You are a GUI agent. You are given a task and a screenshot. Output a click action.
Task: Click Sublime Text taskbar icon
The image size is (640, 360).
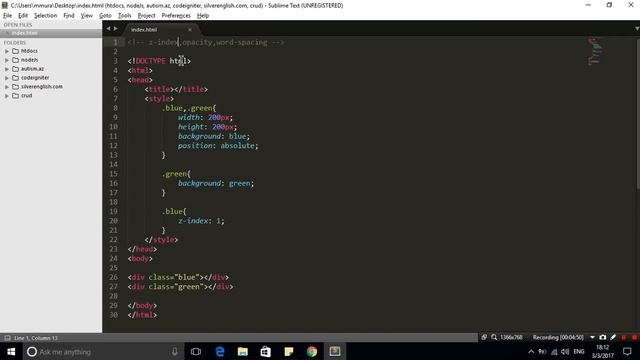pos(335,351)
